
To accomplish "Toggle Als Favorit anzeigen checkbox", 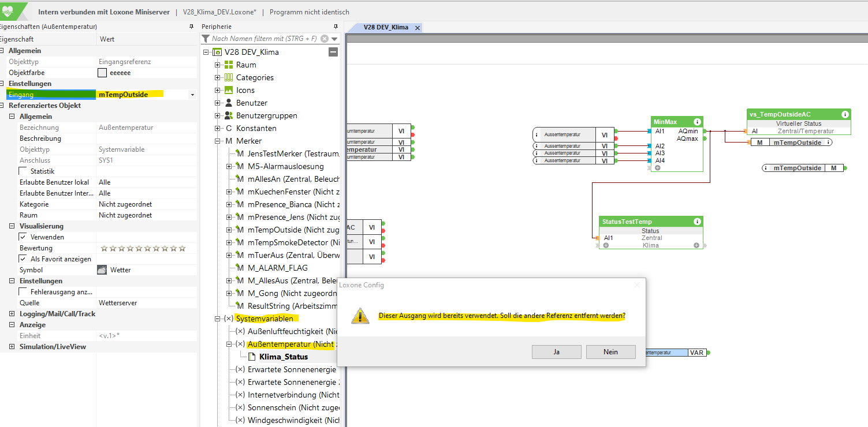I will pyautogui.click(x=23, y=259).
